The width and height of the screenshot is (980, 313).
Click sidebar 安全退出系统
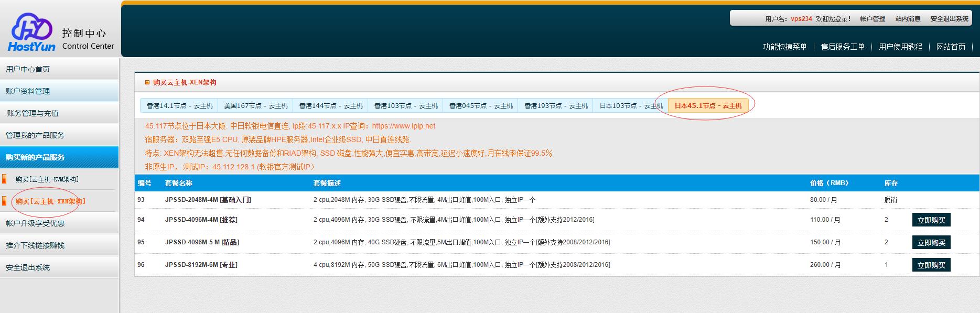[x=59, y=267]
